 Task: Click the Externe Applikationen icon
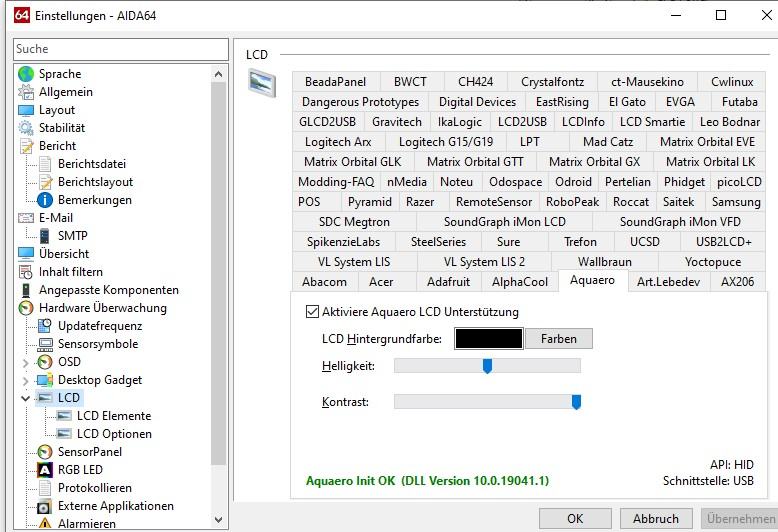45,506
